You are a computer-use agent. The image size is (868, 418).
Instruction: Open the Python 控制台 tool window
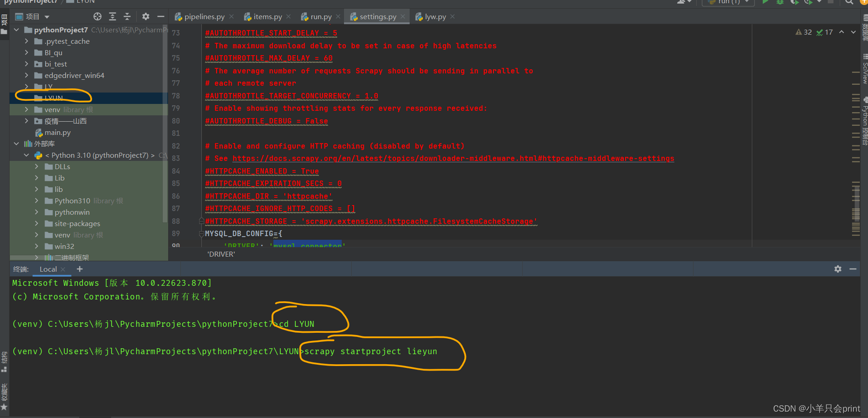865,116
